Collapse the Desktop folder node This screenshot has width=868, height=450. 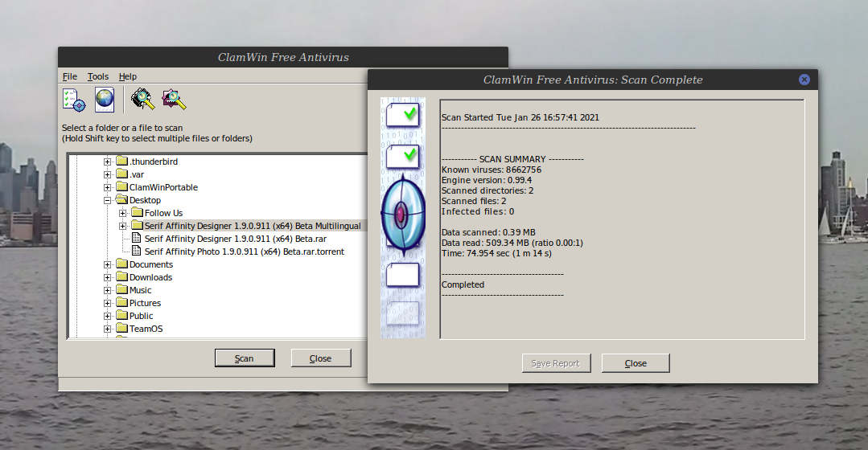[x=107, y=200]
